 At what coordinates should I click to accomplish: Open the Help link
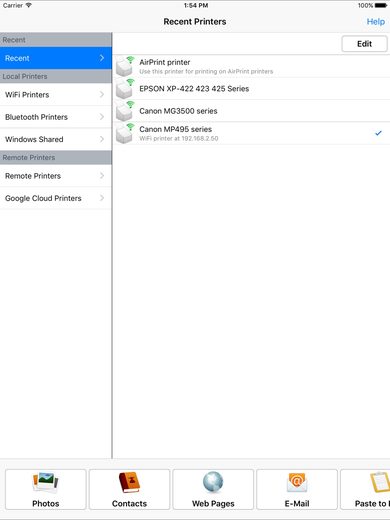[x=376, y=22]
